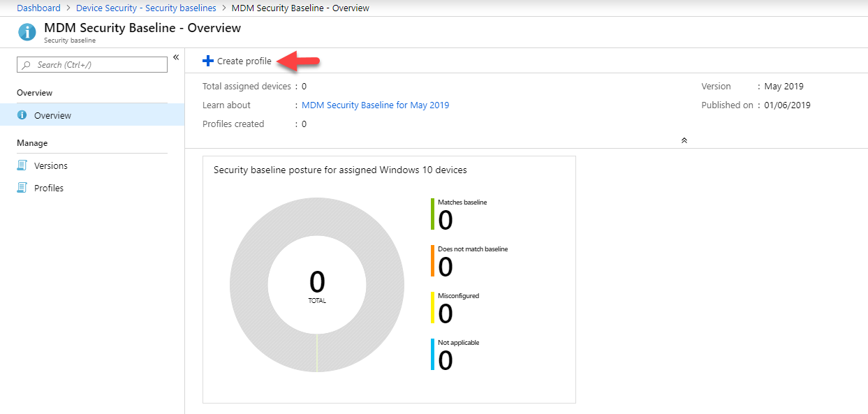Open Device Security - Security baselines breadcrumb
The width and height of the screenshot is (868, 414).
[146, 8]
